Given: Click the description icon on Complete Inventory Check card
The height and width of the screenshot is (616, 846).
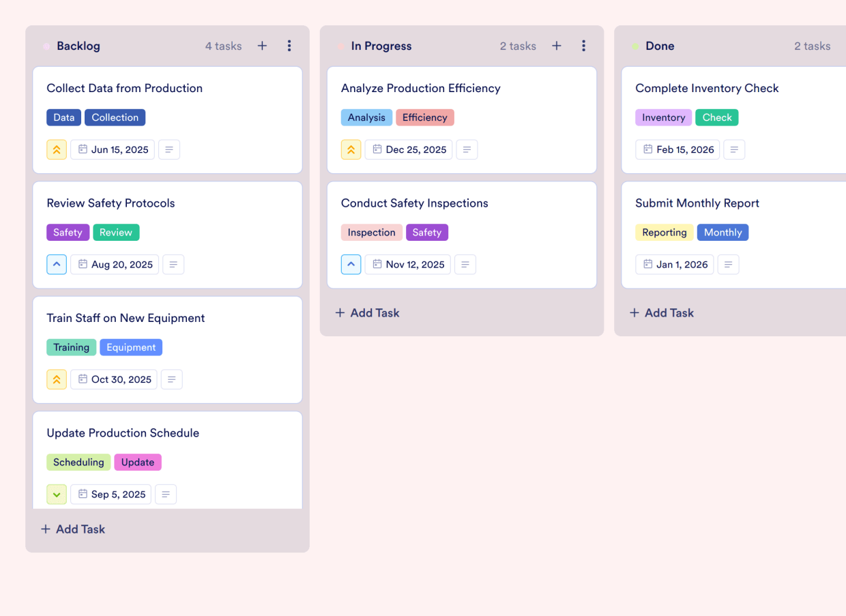Looking at the screenshot, I should [x=734, y=149].
